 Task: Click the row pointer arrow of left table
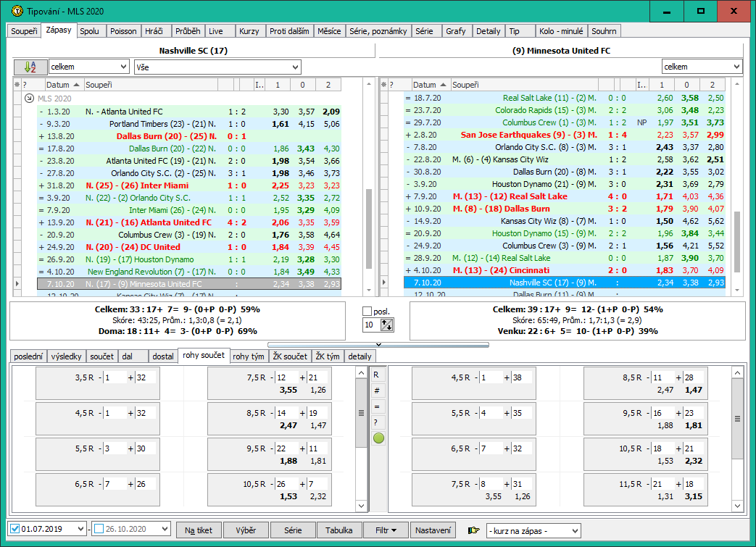(17, 284)
